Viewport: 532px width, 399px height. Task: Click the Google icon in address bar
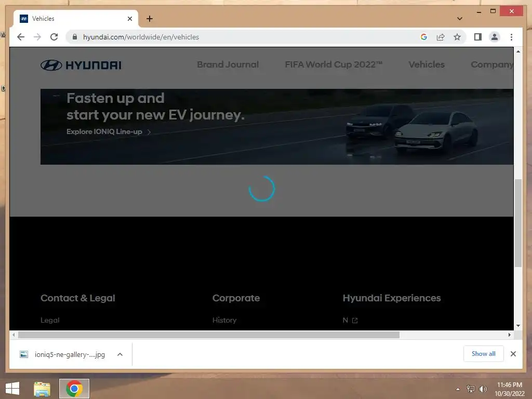pos(424,37)
